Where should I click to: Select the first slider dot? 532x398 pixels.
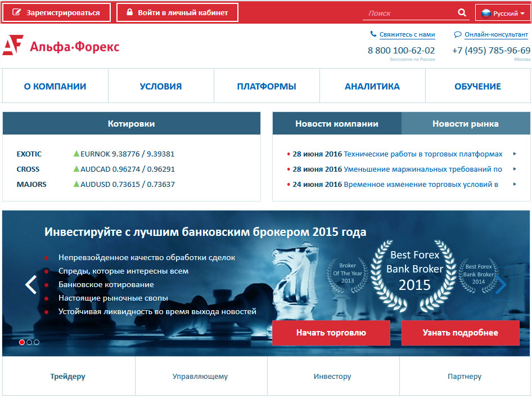(x=22, y=342)
